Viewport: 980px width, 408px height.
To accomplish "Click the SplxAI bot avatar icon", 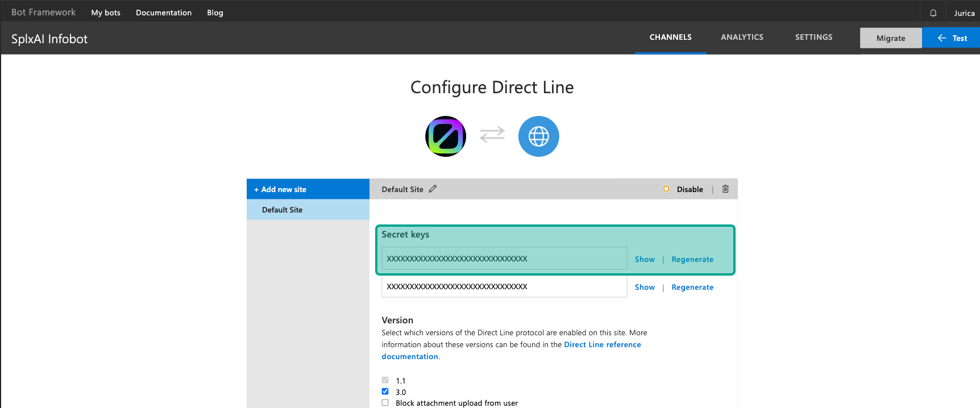I will (x=446, y=136).
